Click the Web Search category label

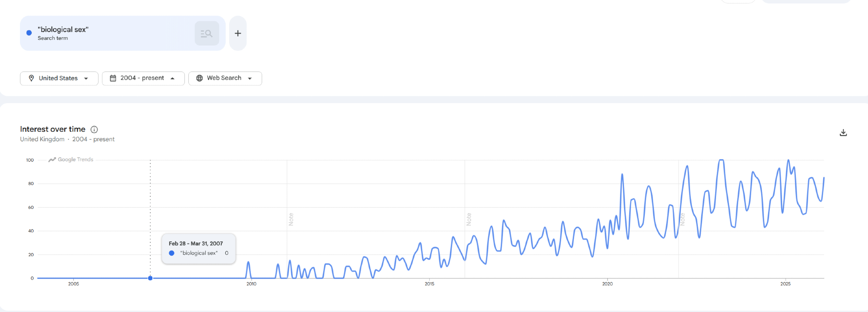tap(224, 78)
